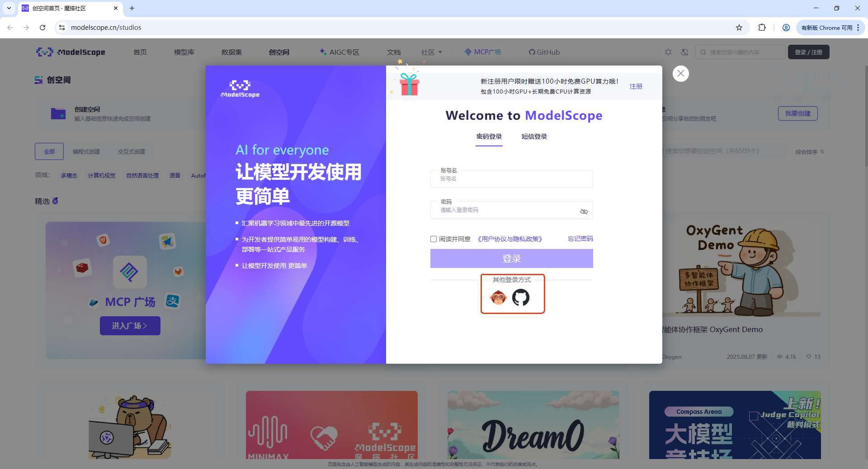The width and height of the screenshot is (868, 469).
Task: Click the views eye icon on OxyGent card
Action: [780, 356]
